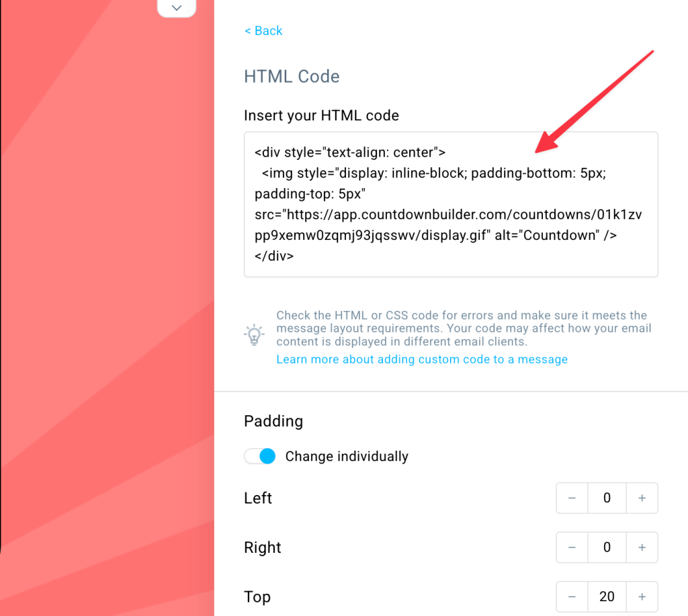
Task: Open Learn more about adding custom code link
Action: [422, 359]
